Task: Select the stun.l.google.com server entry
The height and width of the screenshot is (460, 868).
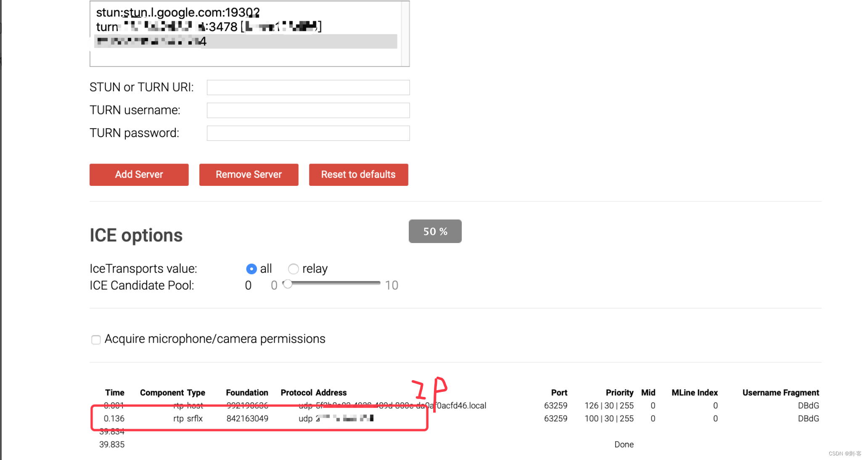Action: [178, 13]
